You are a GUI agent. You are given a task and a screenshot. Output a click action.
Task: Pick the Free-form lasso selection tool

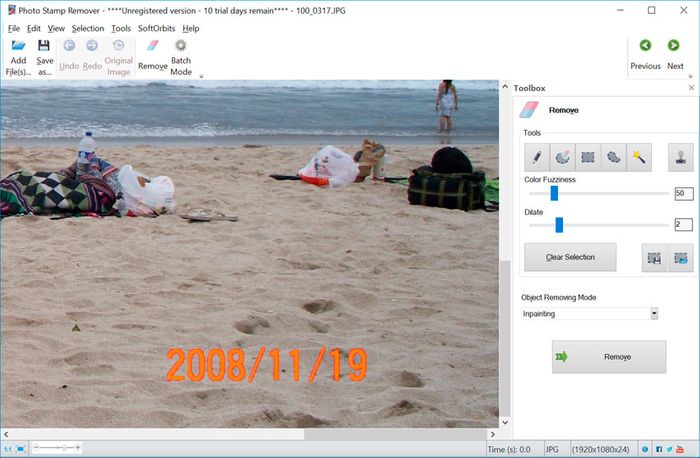pos(613,157)
